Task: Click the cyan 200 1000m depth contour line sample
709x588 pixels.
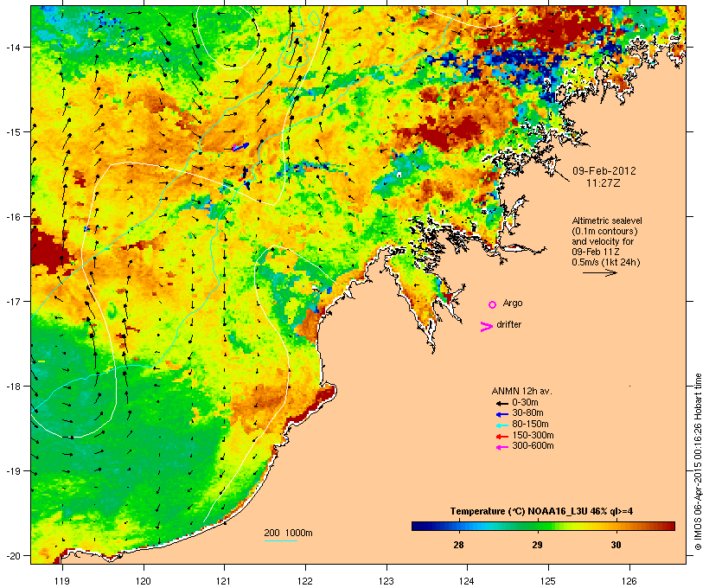Action: tap(281, 540)
